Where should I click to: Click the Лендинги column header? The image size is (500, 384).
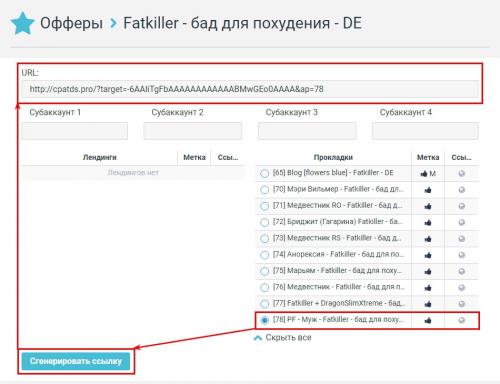click(100, 157)
